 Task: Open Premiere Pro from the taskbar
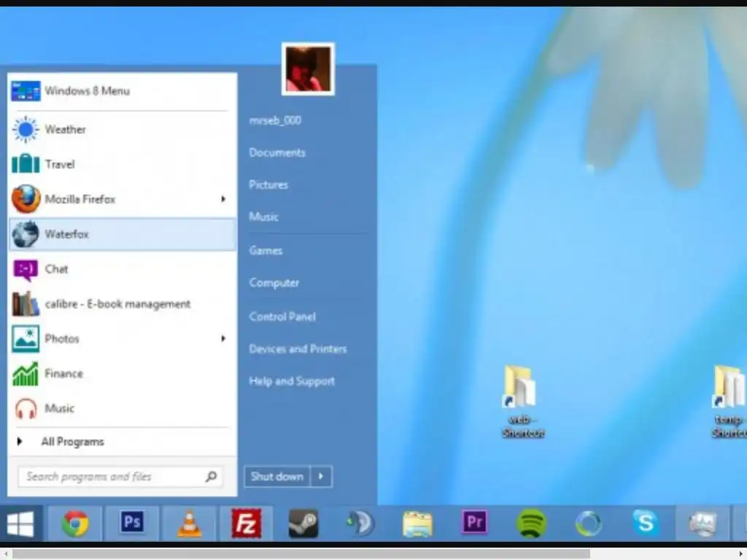[474, 523]
